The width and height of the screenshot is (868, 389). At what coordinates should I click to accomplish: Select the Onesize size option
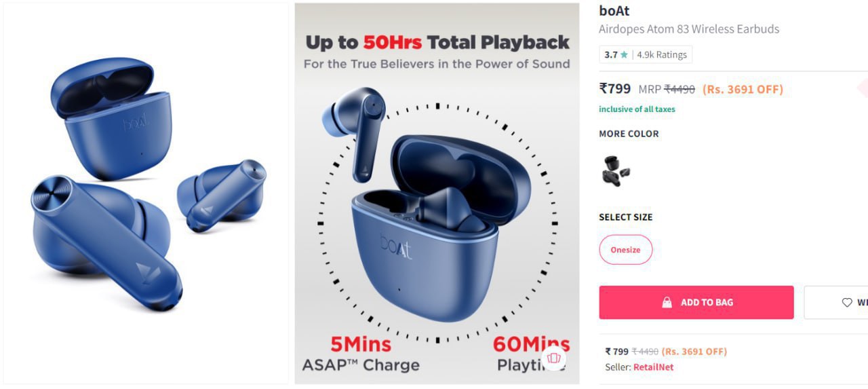pos(625,250)
